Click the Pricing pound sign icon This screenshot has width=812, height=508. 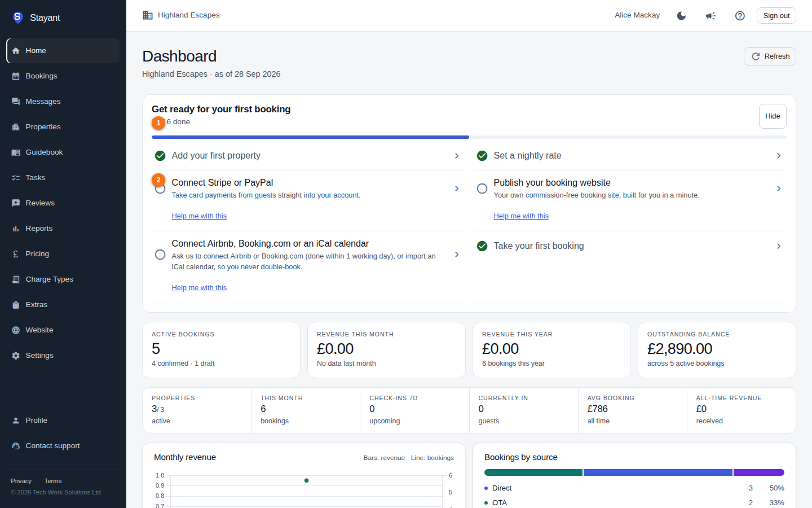[16, 254]
